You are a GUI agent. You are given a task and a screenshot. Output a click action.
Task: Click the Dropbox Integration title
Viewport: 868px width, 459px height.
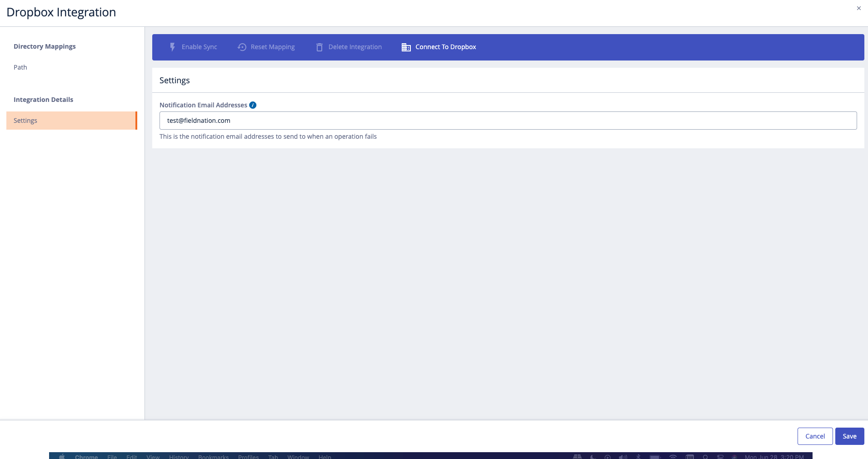pyautogui.click(x=61, y=12)
